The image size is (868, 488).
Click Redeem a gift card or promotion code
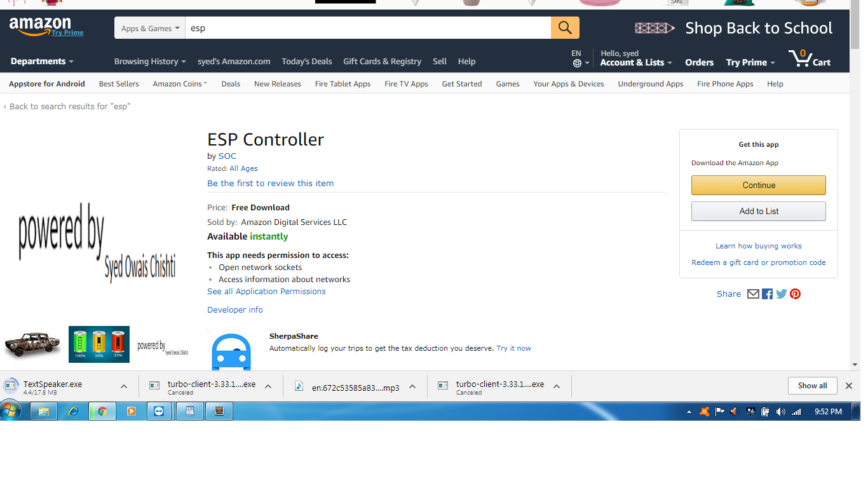pos(759,262)
